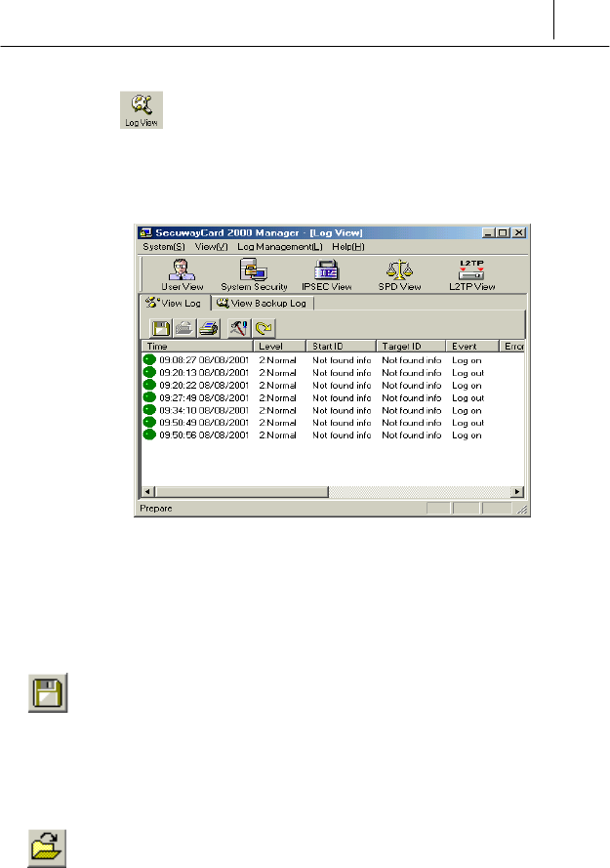Open the L2TP View icon
The width and height of the screenshot is (610, 868).
coord(471,274)
